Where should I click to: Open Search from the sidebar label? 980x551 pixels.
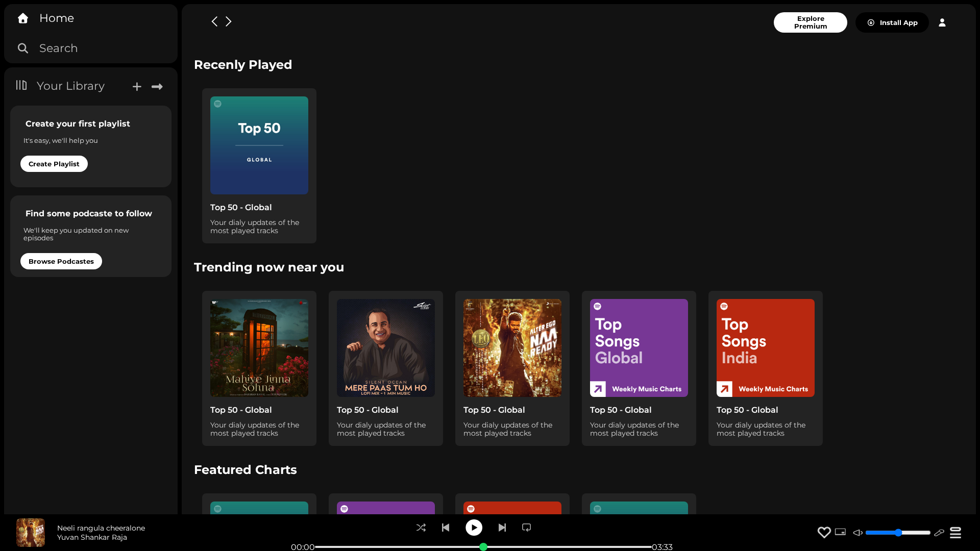point(59,48)
